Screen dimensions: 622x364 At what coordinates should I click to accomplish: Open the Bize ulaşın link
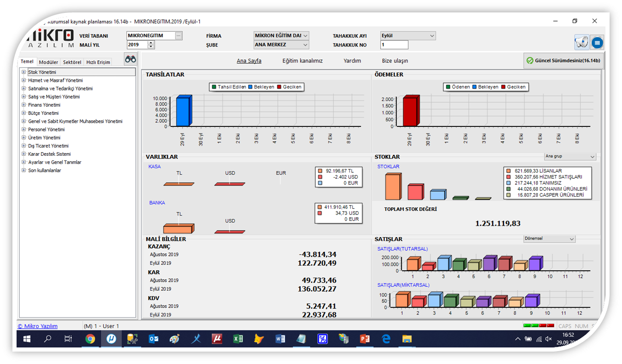coord(395,61)
